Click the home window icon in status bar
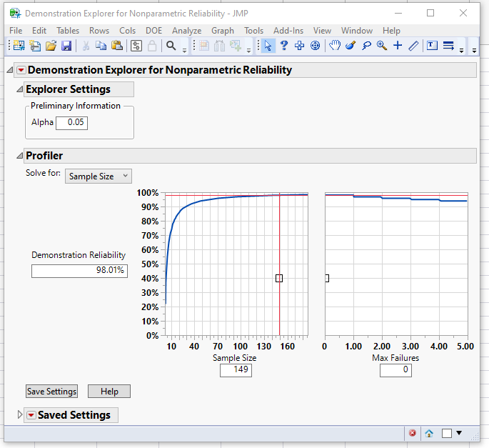 429,433
